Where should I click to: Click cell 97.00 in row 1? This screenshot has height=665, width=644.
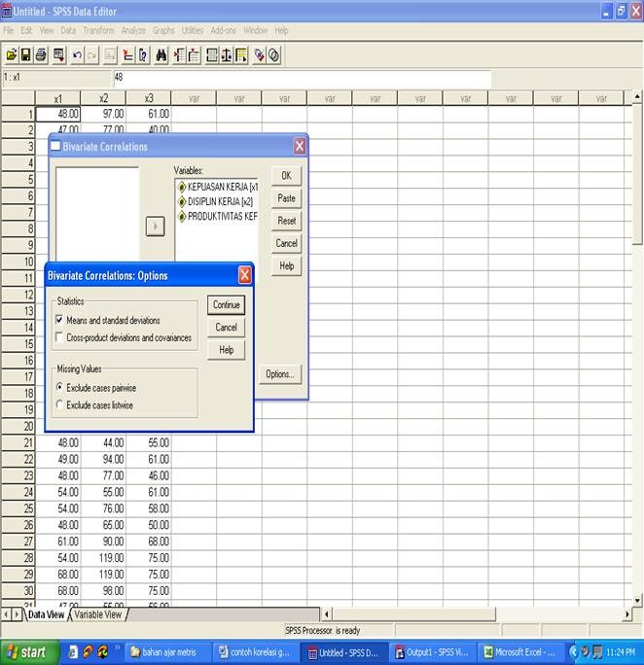pos(103,114)
